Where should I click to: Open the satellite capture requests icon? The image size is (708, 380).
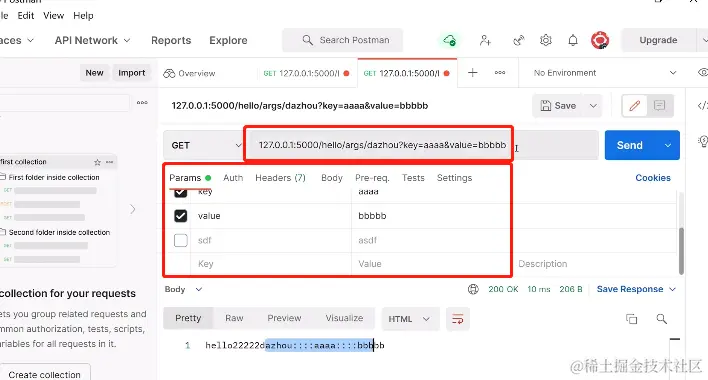[518, 40]
